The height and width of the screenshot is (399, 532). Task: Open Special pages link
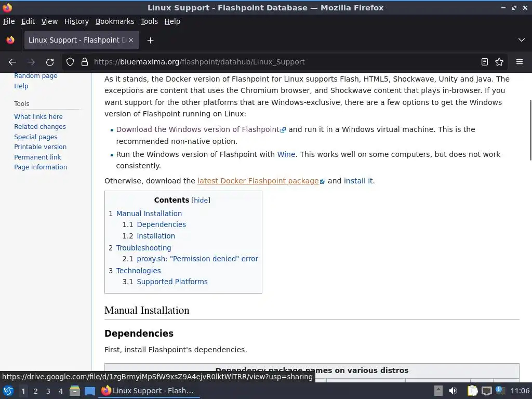(36, 137)
